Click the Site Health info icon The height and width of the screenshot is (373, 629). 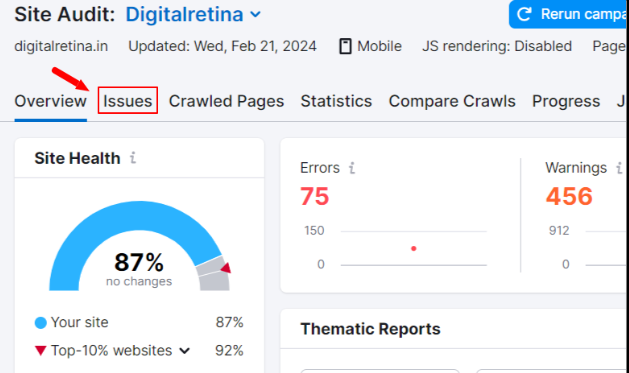tap(133, 158)
